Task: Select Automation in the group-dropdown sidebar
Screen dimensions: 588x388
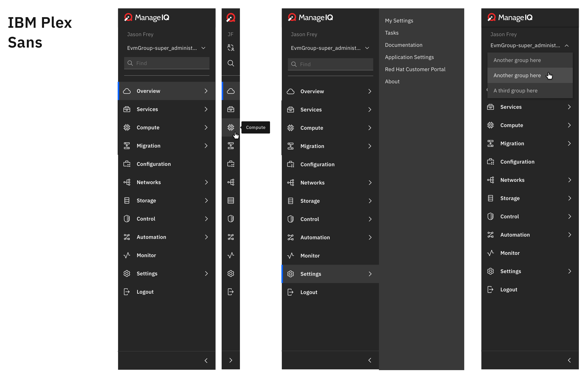Action: pos(530,235)
